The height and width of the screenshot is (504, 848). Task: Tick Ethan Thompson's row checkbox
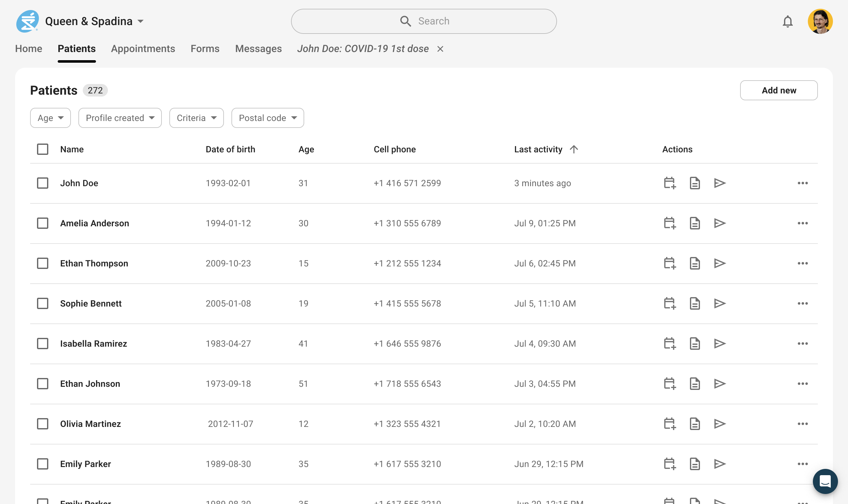coord(42,263)
